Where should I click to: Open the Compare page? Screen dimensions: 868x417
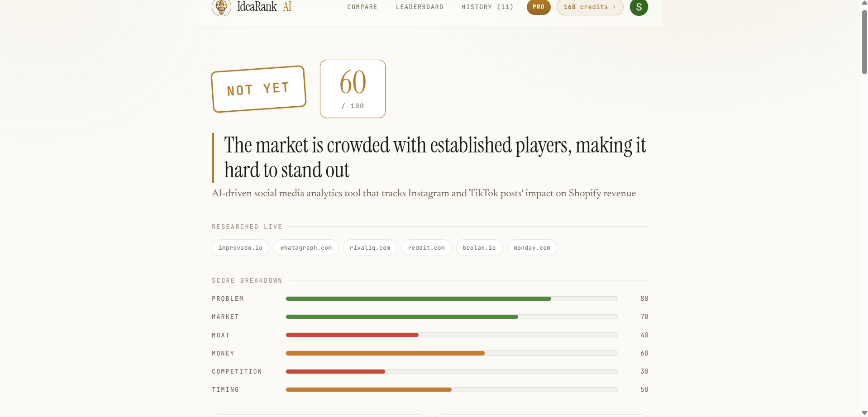[362, 7]
